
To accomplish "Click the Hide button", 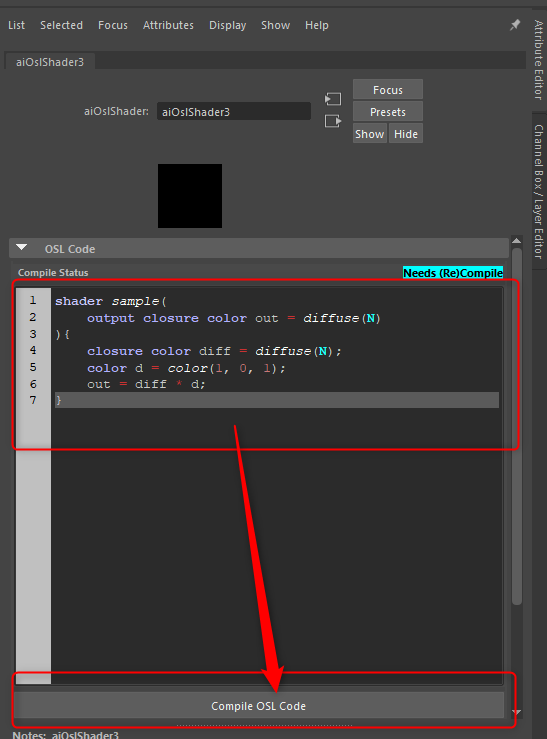I will tap(406, 134).
